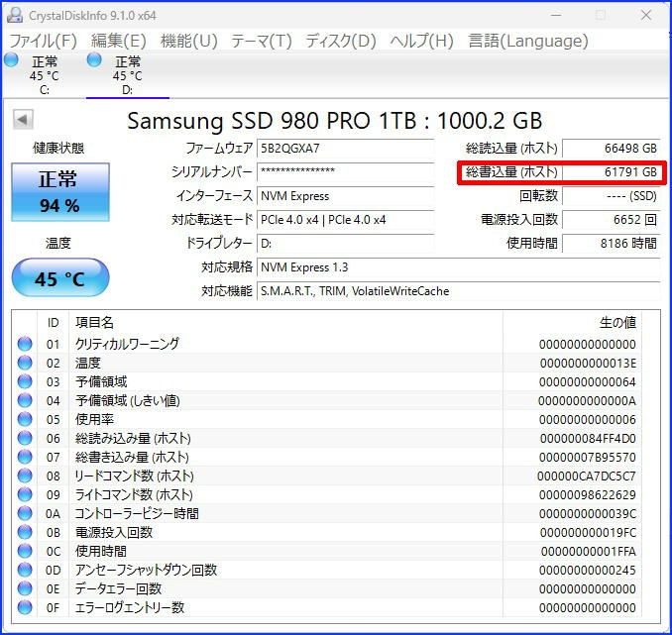The image size is (672, 635).
Task: Click status orb for 0F エラーログエントリー数
Action: (25, 607)
